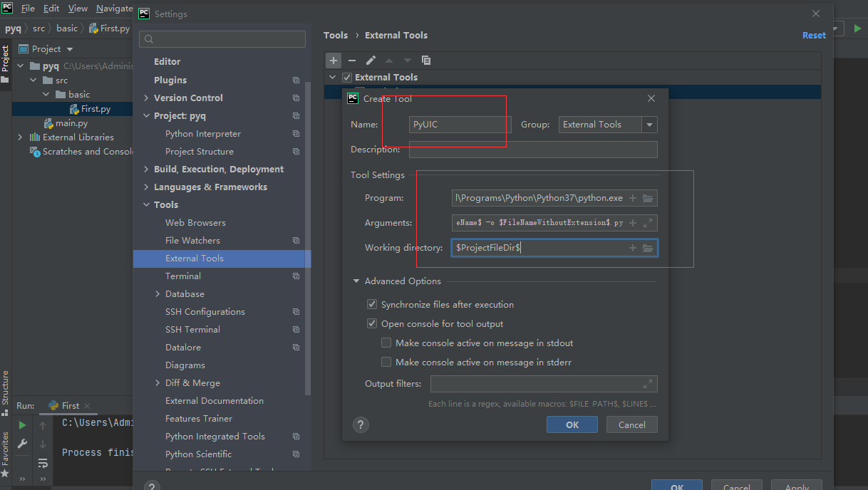
Task: Confirm Create Tool with OK
Action: tap(572, 425)
